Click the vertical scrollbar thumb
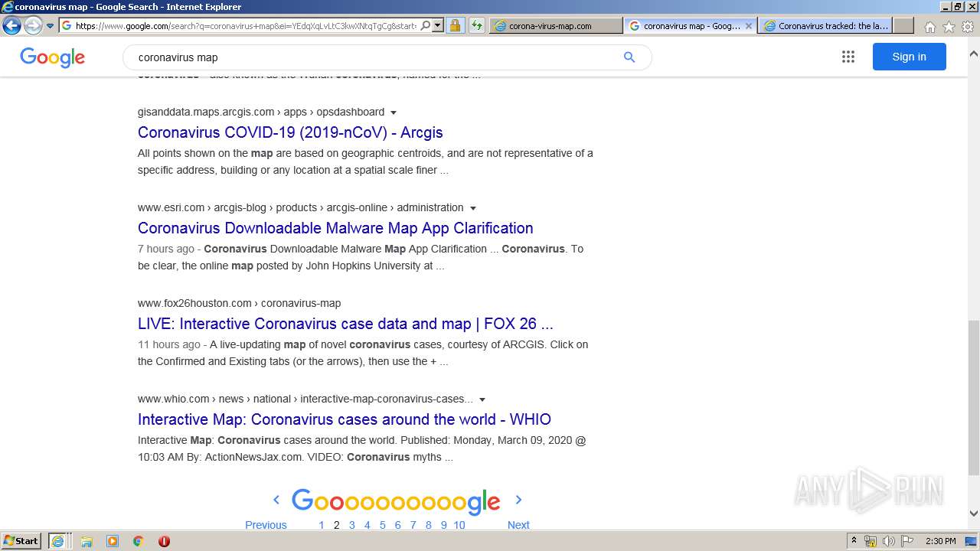The width and height of the screenshot is (980, 551). (x=973, y=398)
